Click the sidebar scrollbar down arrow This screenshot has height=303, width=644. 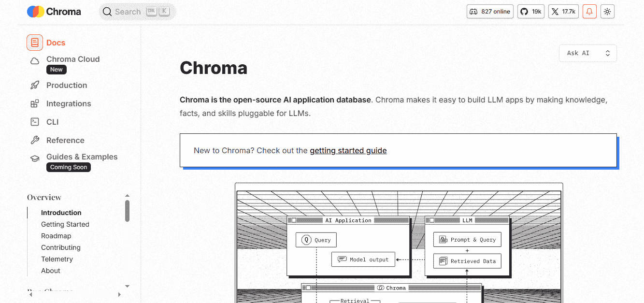pyautogui.click(x=127, y=286)
